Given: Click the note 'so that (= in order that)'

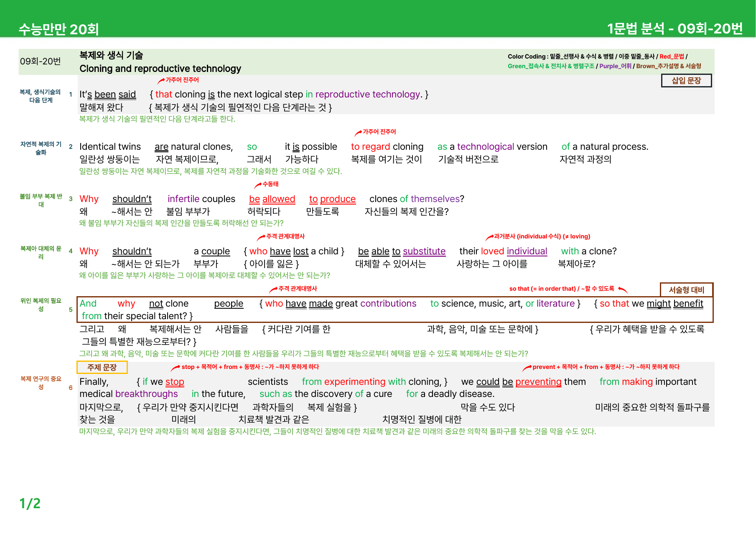Looking at the screenshot, I should pyautogui.click(x=542, y=289).
